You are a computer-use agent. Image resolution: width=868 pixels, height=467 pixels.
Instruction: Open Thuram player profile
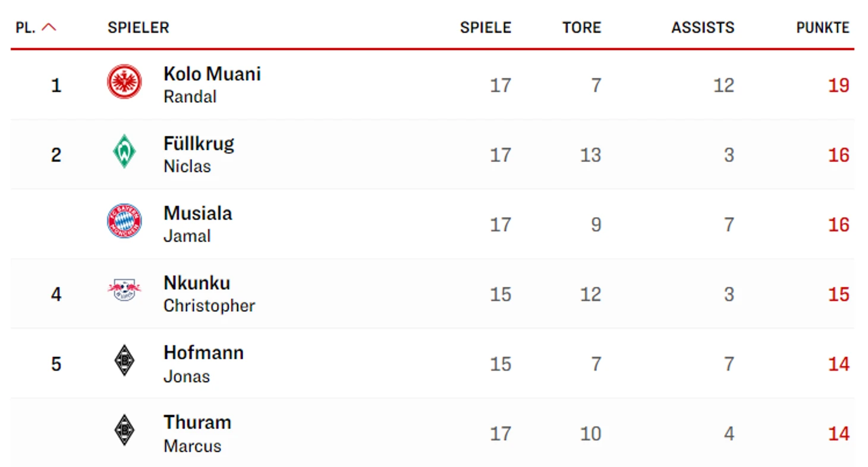(x=197, y=422)
